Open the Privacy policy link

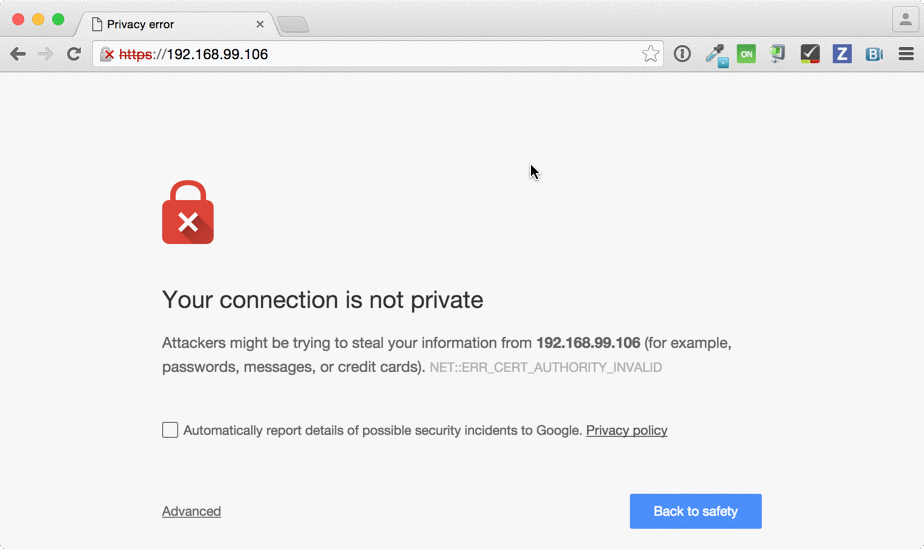point(626,431)
